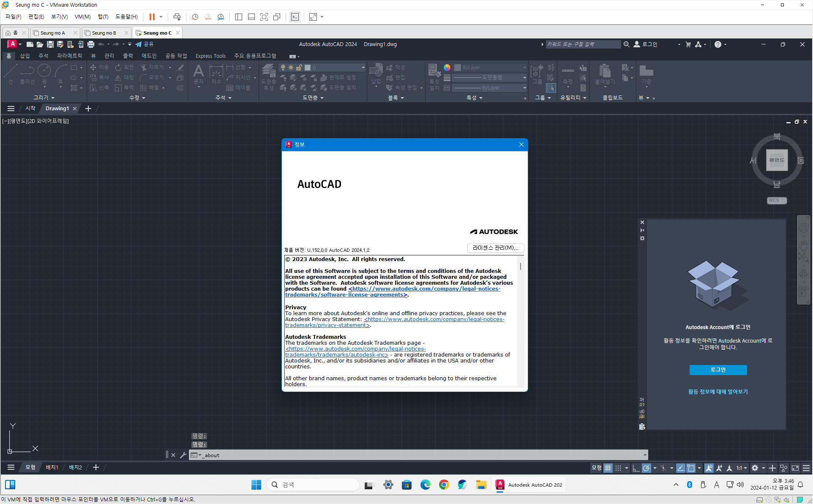Click the 평면도 face of the ViewCube

[x=777, y=160]
